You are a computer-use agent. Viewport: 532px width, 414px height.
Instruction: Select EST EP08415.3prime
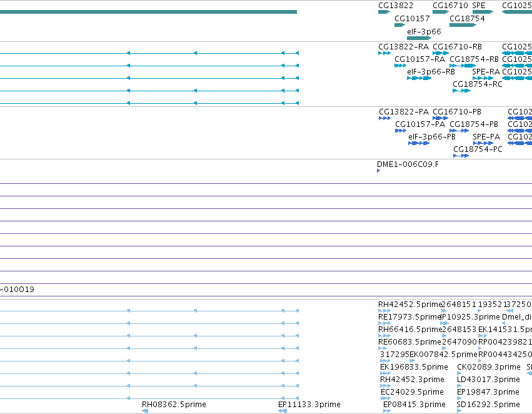(414, 405)
